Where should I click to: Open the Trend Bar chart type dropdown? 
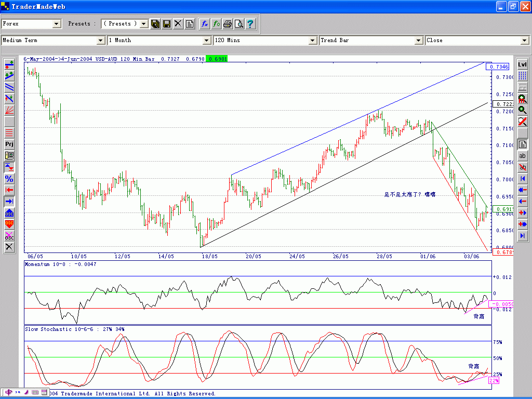pos(419,41)
